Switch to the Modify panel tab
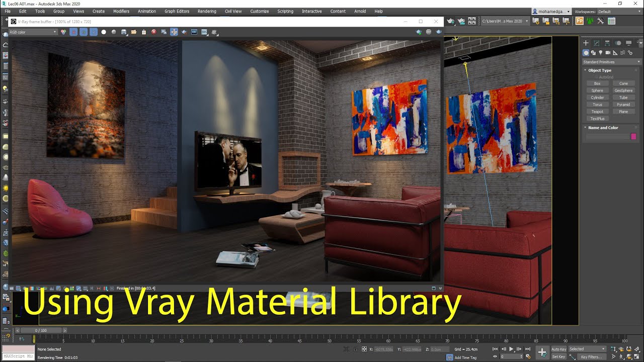This screenshot has height=362, width=644. 596,43
